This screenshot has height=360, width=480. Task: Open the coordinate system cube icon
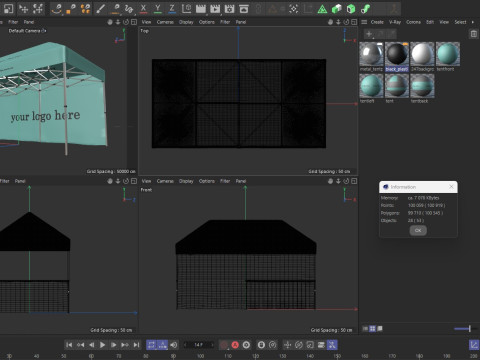[x=186, y=9]
